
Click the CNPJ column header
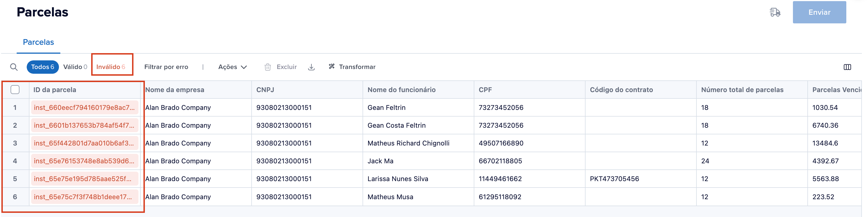coord(265,90)
